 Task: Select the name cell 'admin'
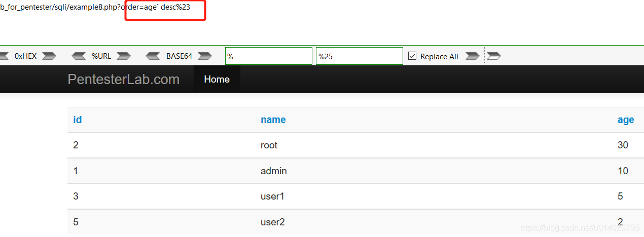pos(274,171)
